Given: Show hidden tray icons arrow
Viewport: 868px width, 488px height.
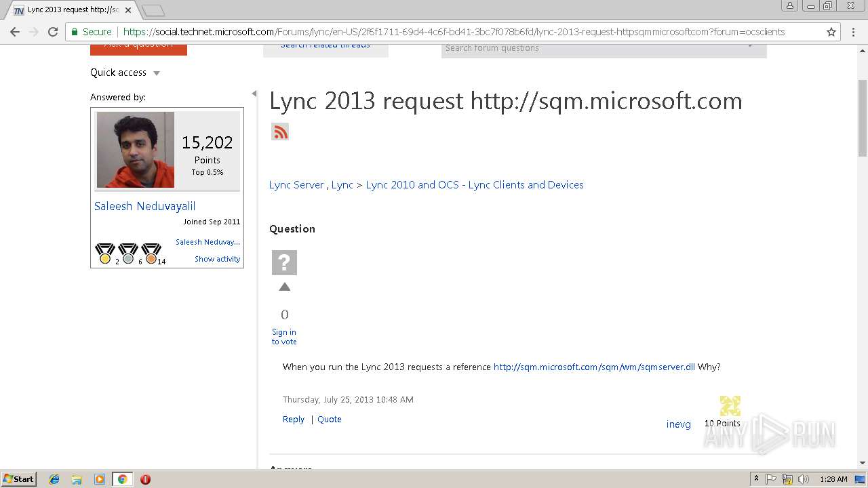Looking at the screenshot, I should click(756, 479).
